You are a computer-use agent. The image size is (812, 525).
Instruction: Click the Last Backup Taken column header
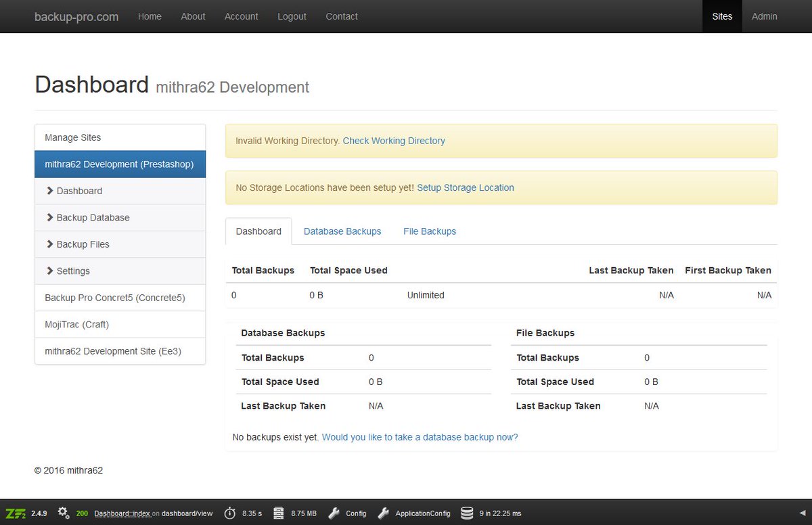point(631,270)
